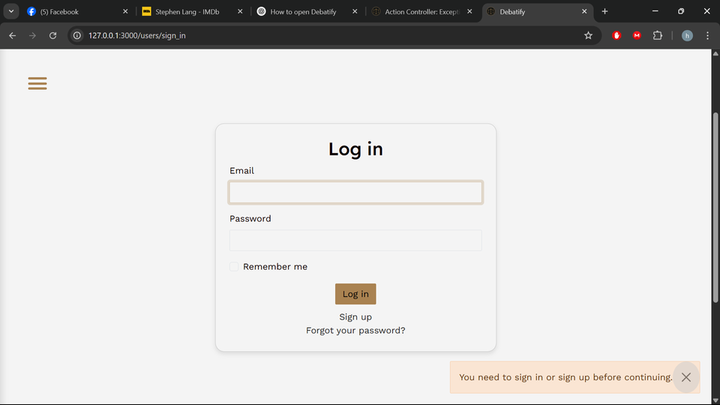
Task: Open the hamburger navigation menu
Action: (x=37, y=84)
